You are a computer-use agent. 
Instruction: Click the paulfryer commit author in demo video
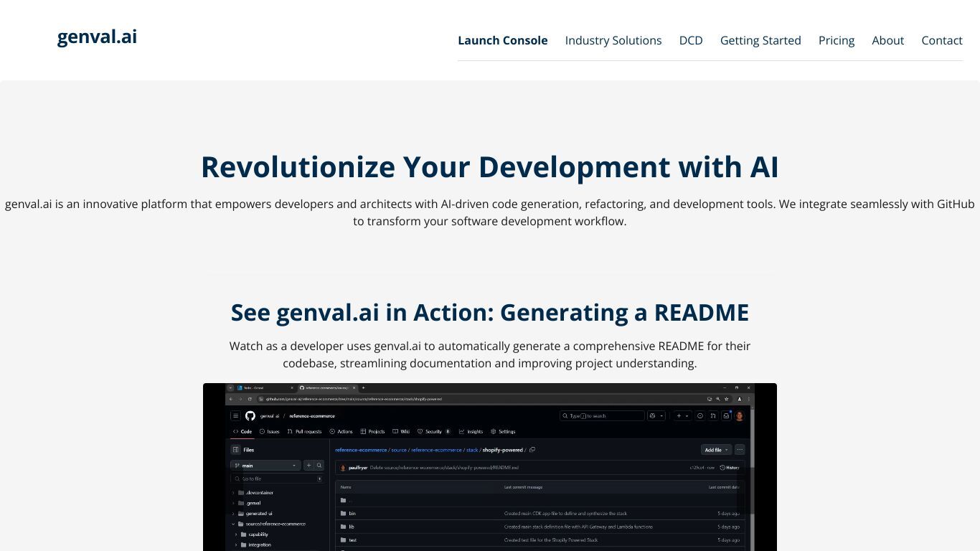tap(358, 468)
